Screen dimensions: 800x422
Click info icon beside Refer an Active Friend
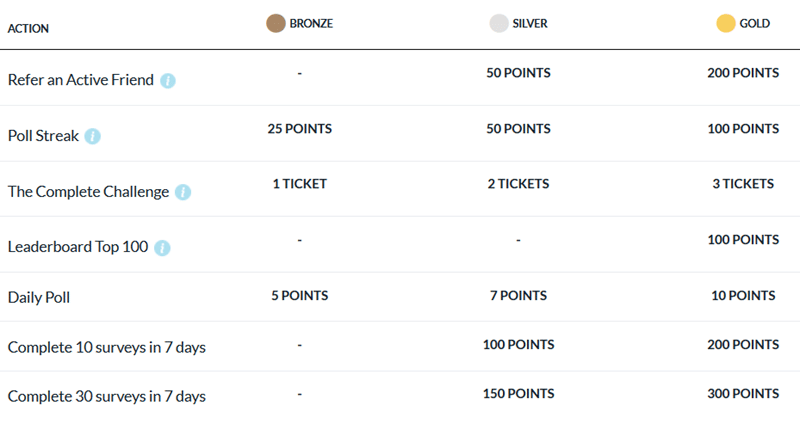point(168,80)
